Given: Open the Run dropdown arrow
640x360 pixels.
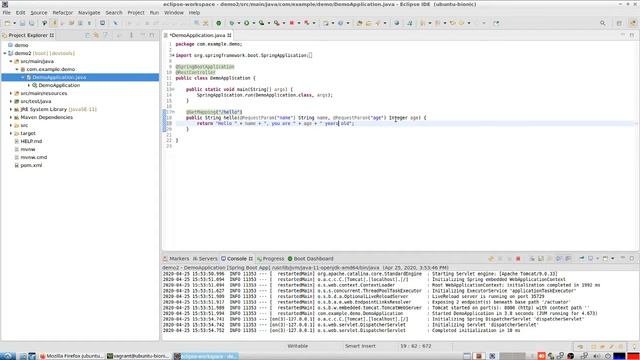Looking at the screenshot, I should click(x=253, y=23).
